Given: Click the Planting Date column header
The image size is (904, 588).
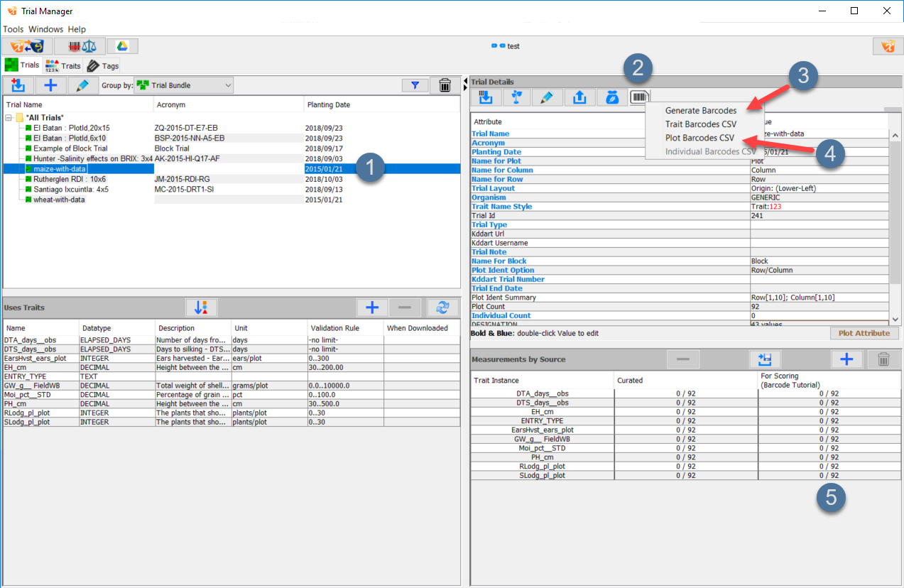Looking at the screenshot, I should point(381,104).
